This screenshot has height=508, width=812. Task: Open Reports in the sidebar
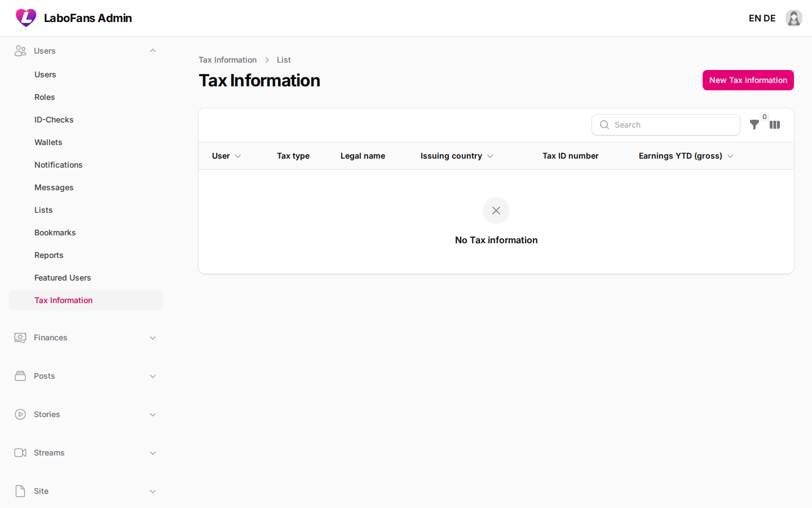(86, 255)
